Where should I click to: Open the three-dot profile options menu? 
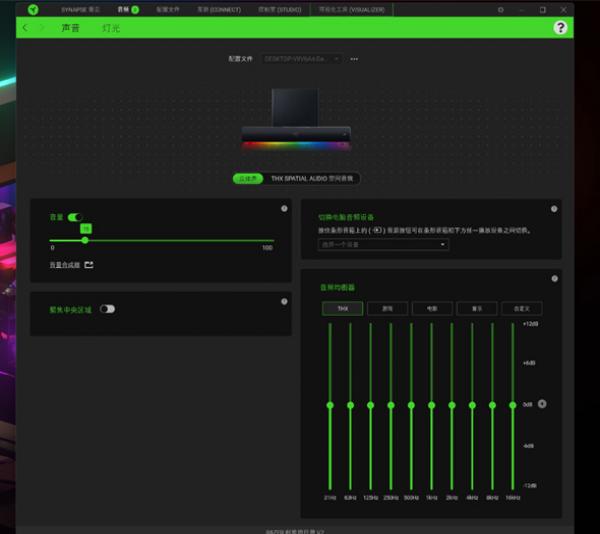[354, 59]
